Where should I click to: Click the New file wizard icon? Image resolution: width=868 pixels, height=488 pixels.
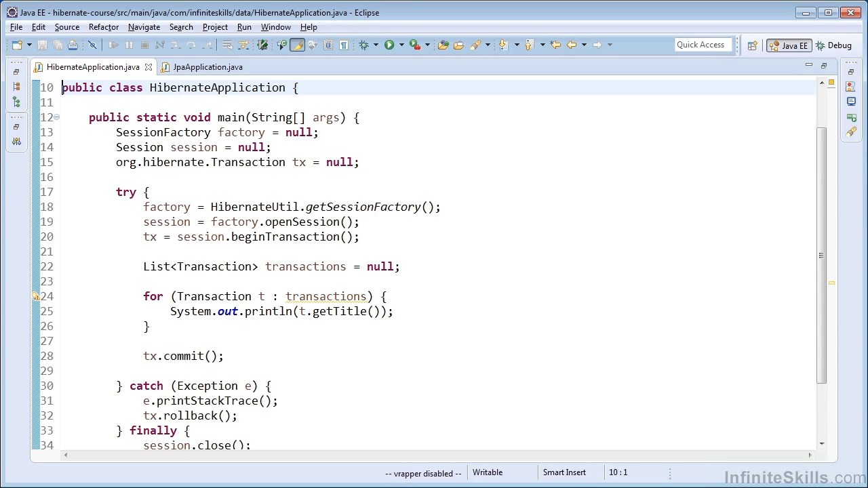(x=17, y=45)
